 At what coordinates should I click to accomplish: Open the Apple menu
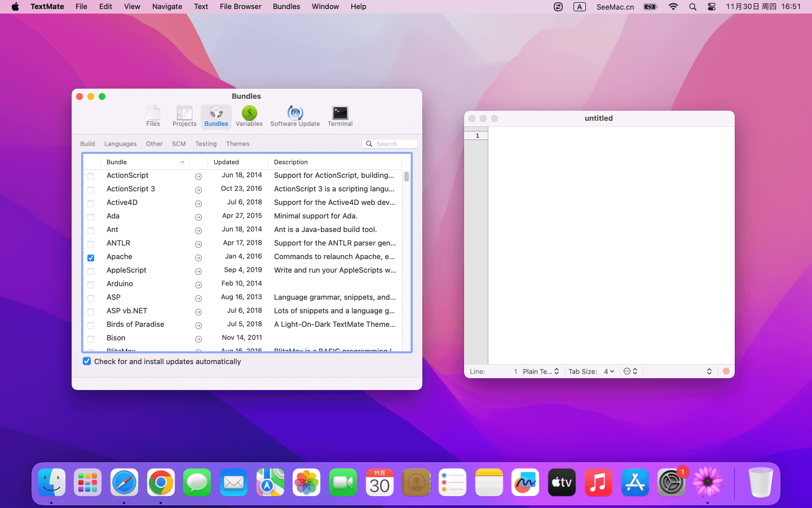click(15, 7)
